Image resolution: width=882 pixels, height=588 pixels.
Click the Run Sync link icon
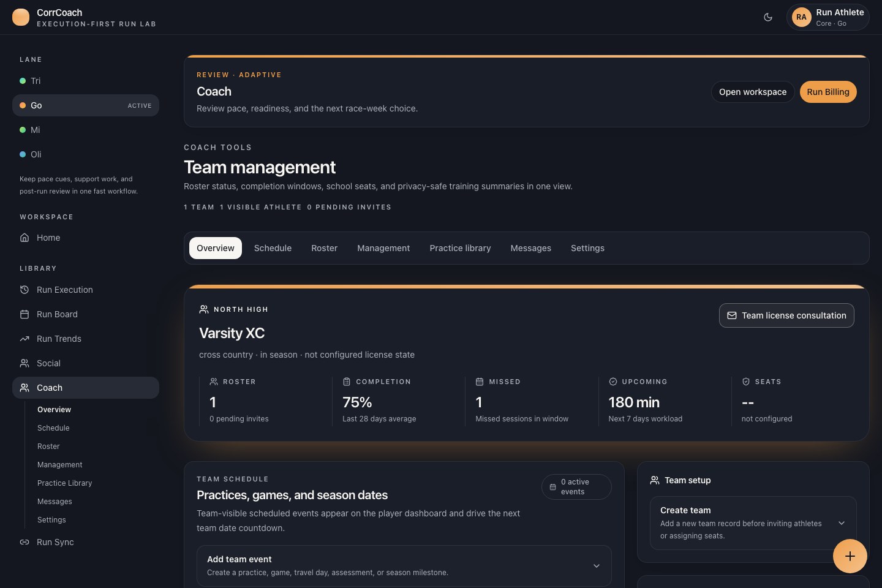pos(24,542)
